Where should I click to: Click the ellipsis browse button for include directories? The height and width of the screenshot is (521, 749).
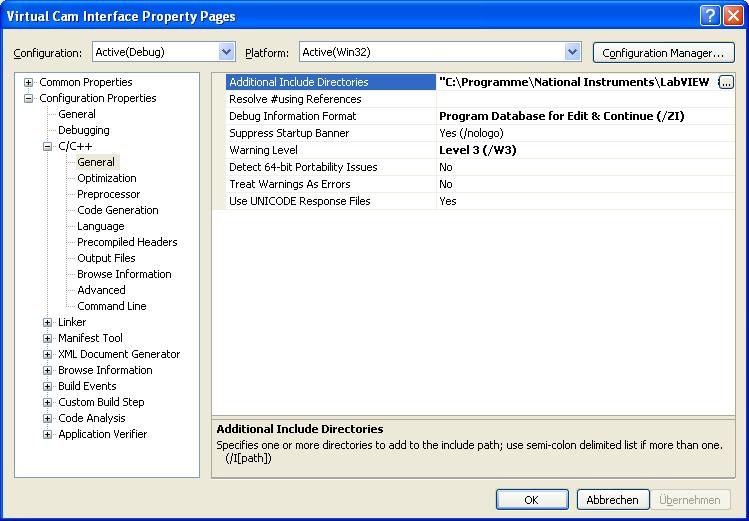click(726, 82)
